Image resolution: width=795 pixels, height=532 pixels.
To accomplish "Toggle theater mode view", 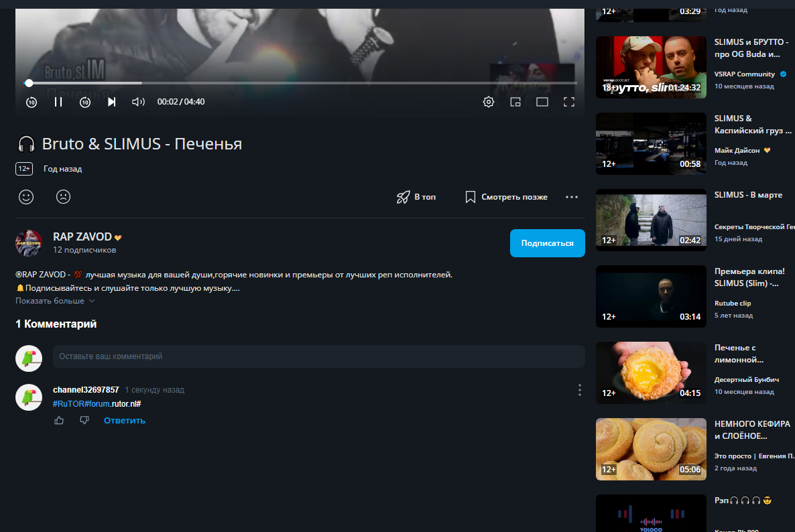I will [542, 102].
